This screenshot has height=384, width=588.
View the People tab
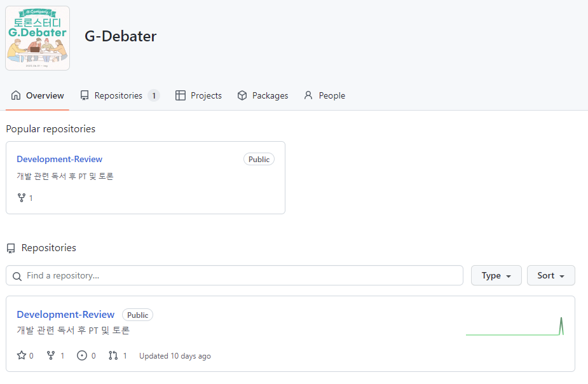pyautogui.click(x=325, y=95)
